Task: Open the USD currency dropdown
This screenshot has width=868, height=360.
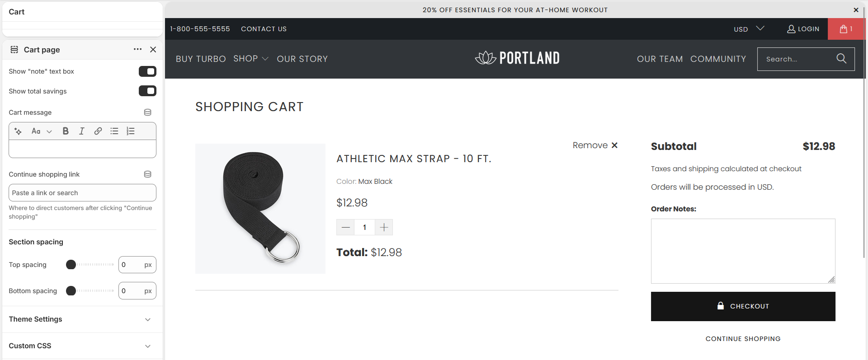Action: 749,29
